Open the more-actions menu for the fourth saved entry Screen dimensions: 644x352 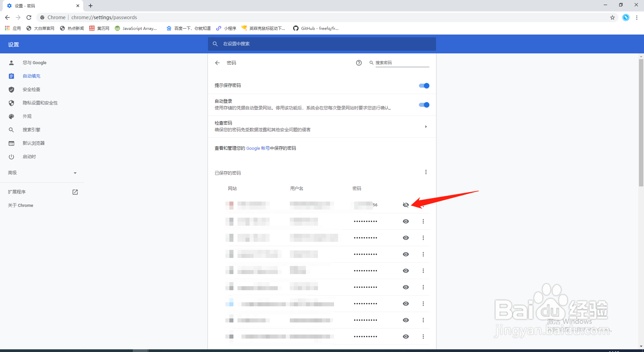pos(423,254)
